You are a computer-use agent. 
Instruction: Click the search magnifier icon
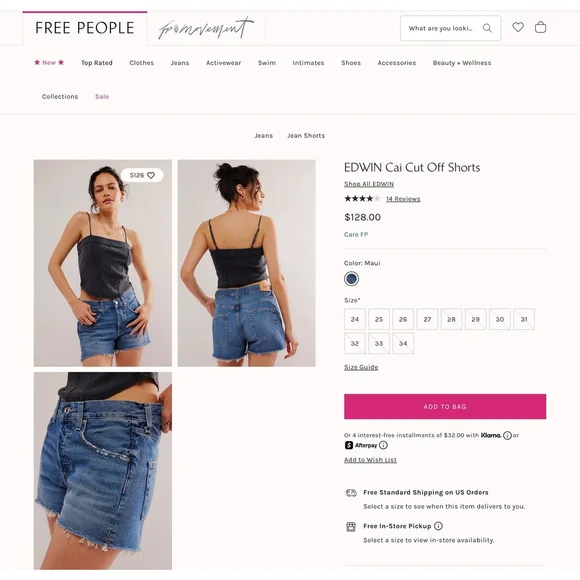487,28
